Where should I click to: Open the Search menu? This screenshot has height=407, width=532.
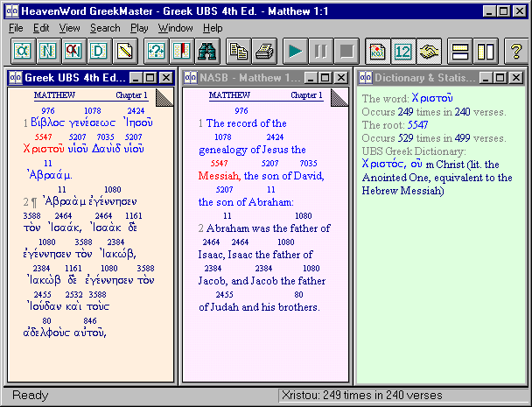pyautogui.click(x=105, y=28)
